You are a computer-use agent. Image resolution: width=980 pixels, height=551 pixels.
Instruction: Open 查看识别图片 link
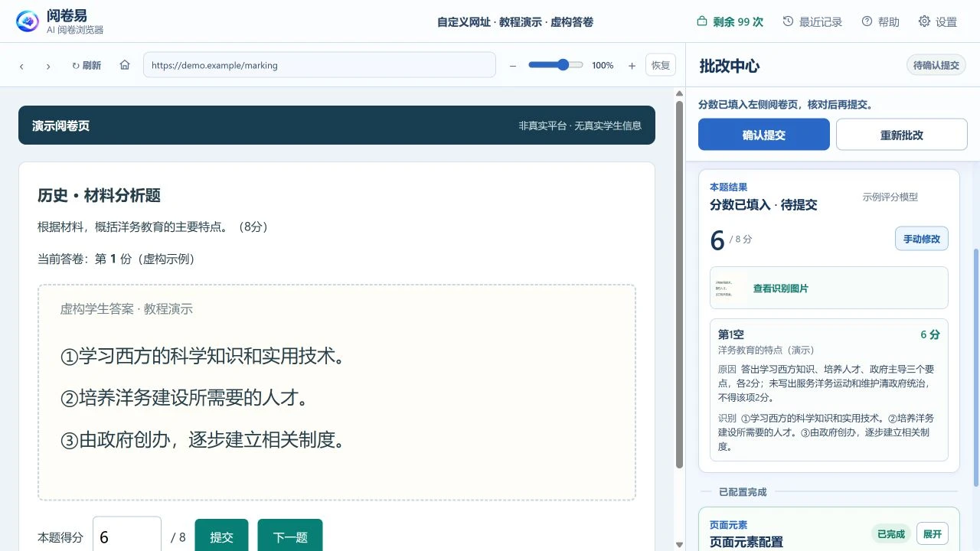pos(781,289)
